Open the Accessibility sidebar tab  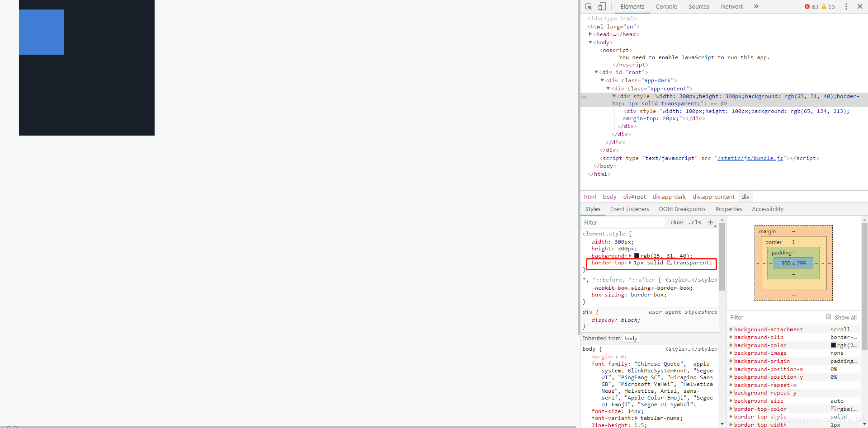click(x=768, y=209)
